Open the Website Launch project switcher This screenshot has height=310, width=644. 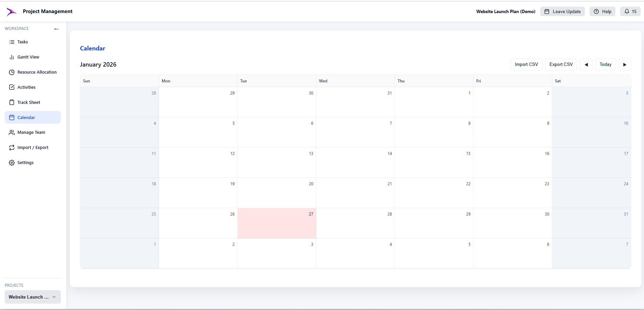(x=32, y=297)
